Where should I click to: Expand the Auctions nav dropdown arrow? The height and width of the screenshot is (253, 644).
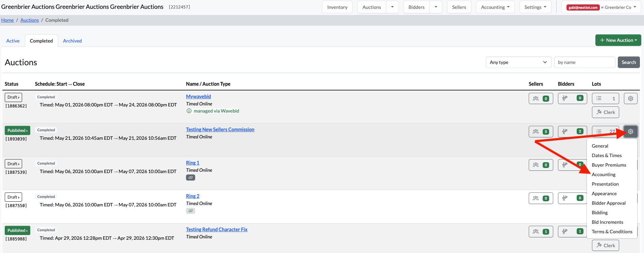point(392,7)
